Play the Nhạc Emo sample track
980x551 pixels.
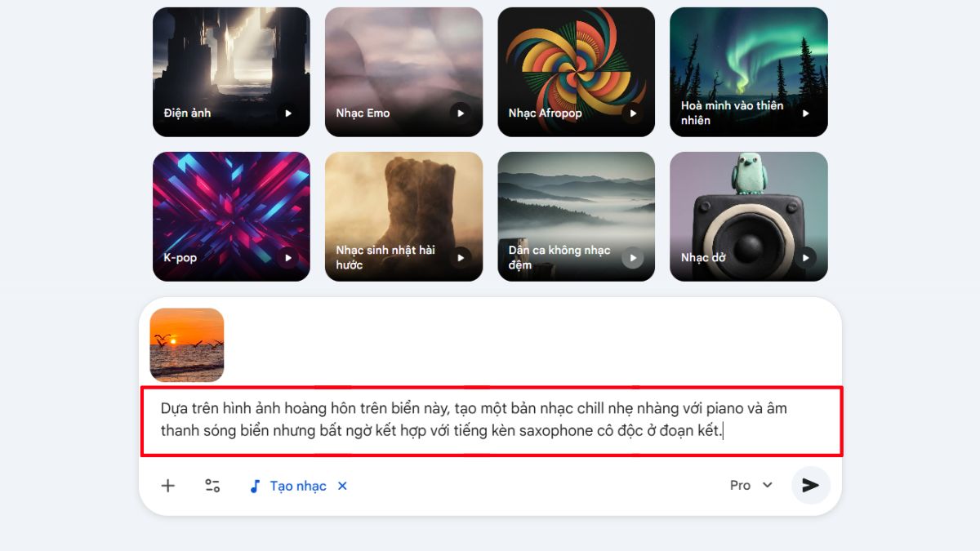click(460, 113)
